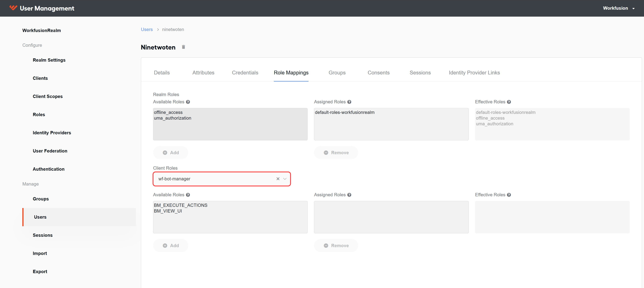The image size is (644, 288).
Task: Open help for Realm Effective Roles
Action: tap(509, 102)
